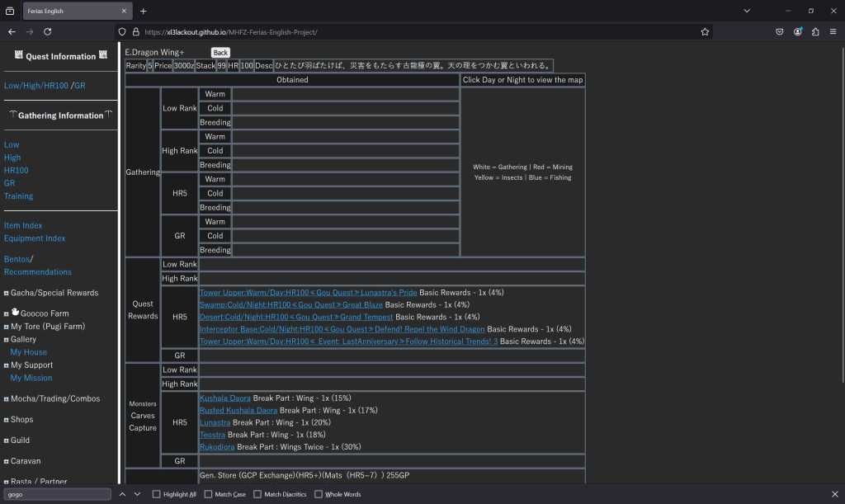This screenshot has height=504, width=845.
Task: Open a new tab with plus icon
Action: tap(143, 11)
